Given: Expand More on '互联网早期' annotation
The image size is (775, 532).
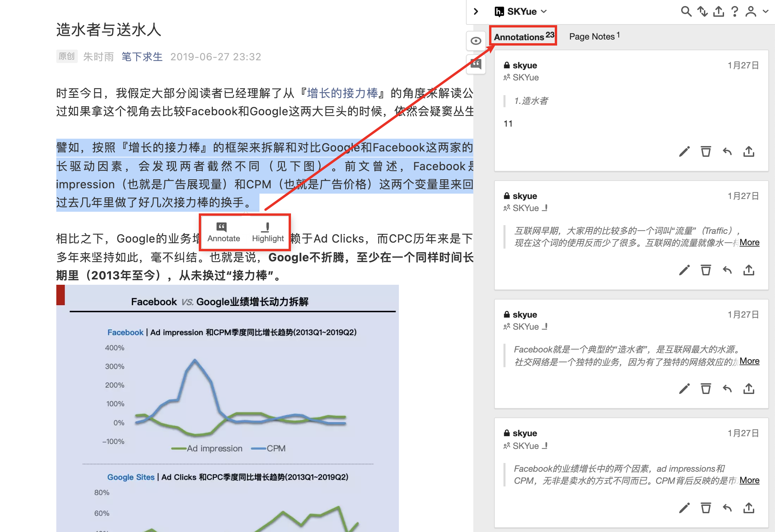Looking at the screenshot, I should click(x=749, y=242).
